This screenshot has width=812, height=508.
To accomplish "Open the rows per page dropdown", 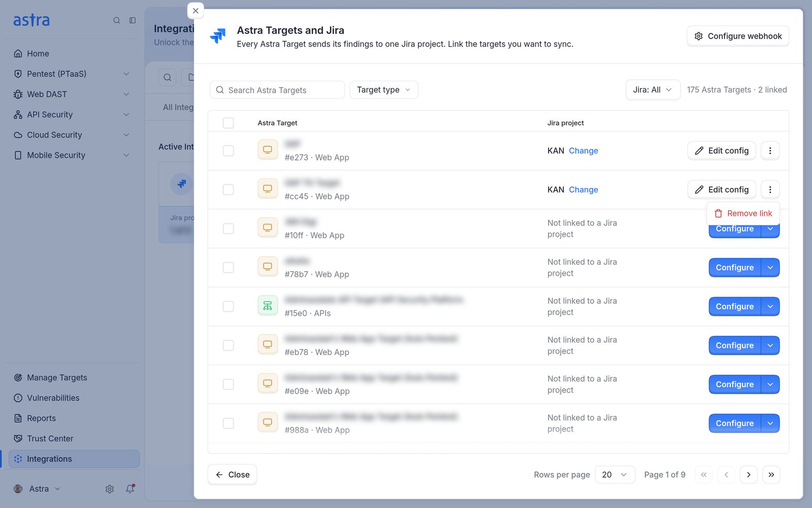I will [615, 474].
